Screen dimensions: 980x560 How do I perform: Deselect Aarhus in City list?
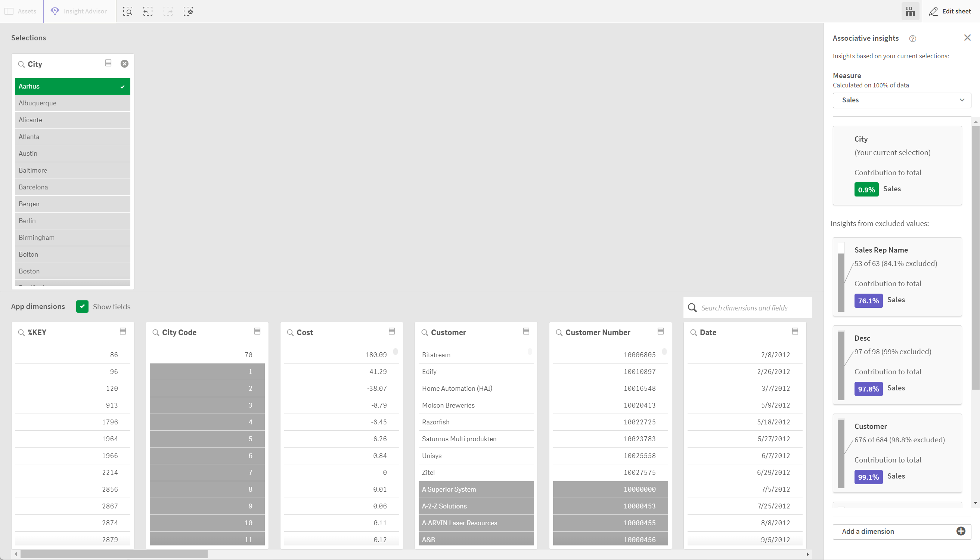pos(73,87)
